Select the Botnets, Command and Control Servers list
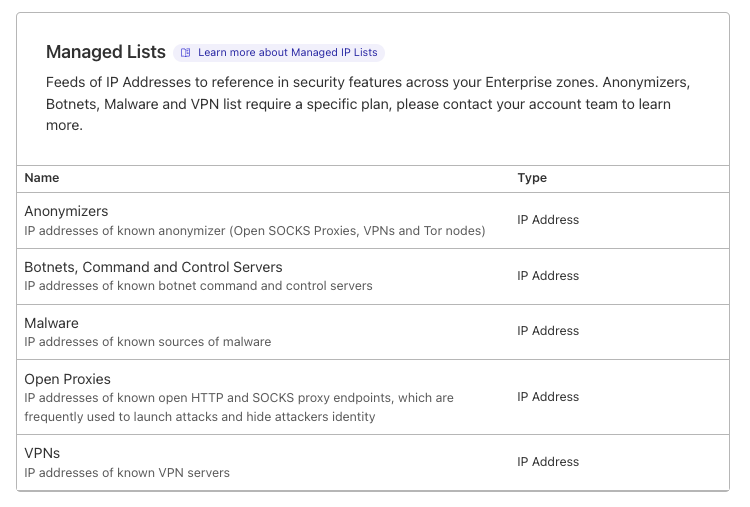 pyautogui.click(x=153, y=267)
